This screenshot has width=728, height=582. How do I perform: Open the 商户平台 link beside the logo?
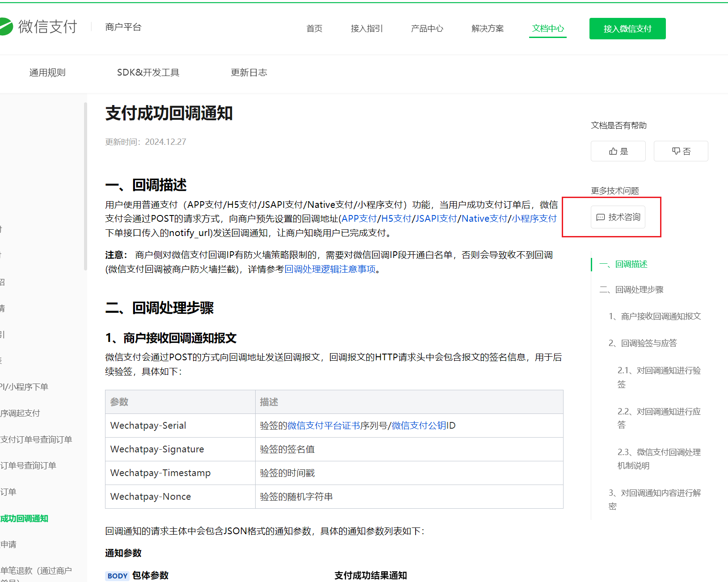123,27
